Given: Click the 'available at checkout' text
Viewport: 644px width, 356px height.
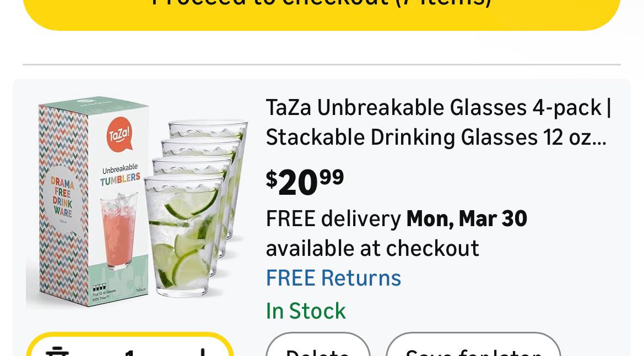Looking at the screenshot, I should pos(372,249).
